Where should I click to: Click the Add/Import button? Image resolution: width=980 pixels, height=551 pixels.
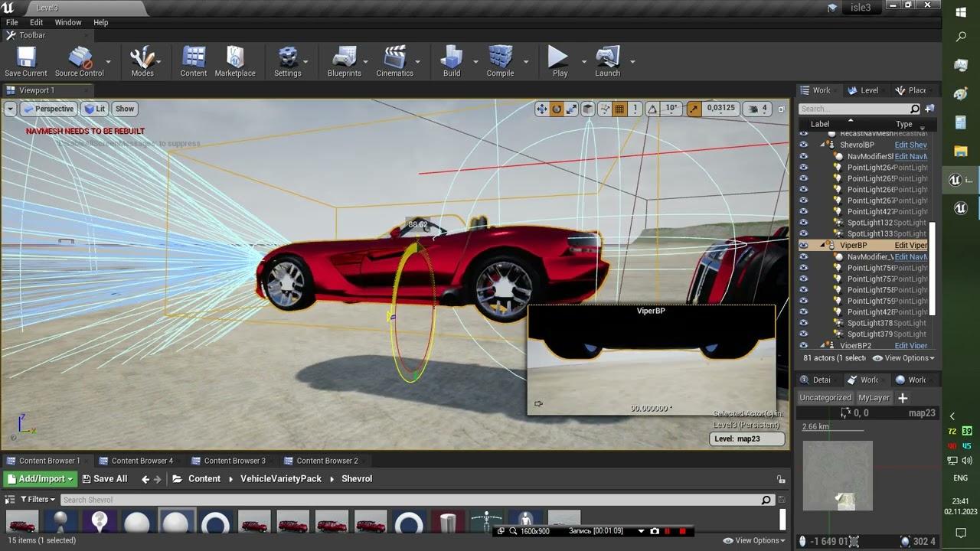pos(40,479)
